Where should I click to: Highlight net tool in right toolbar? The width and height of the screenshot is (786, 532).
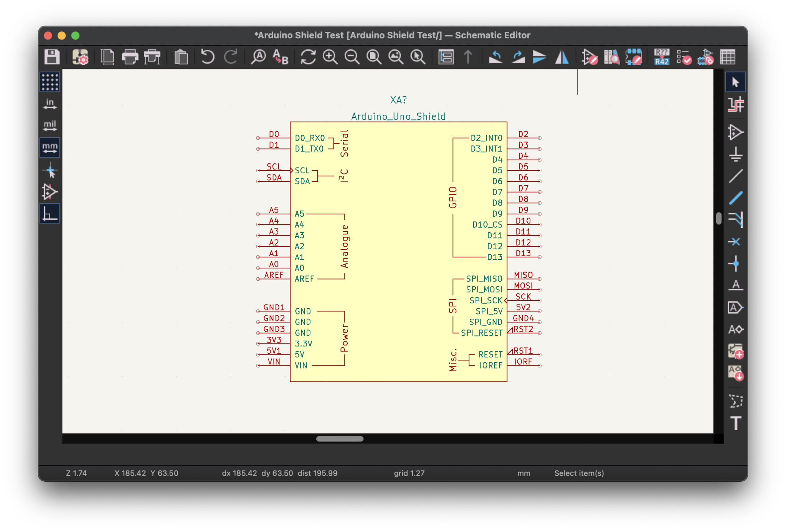tap(735, 104)
